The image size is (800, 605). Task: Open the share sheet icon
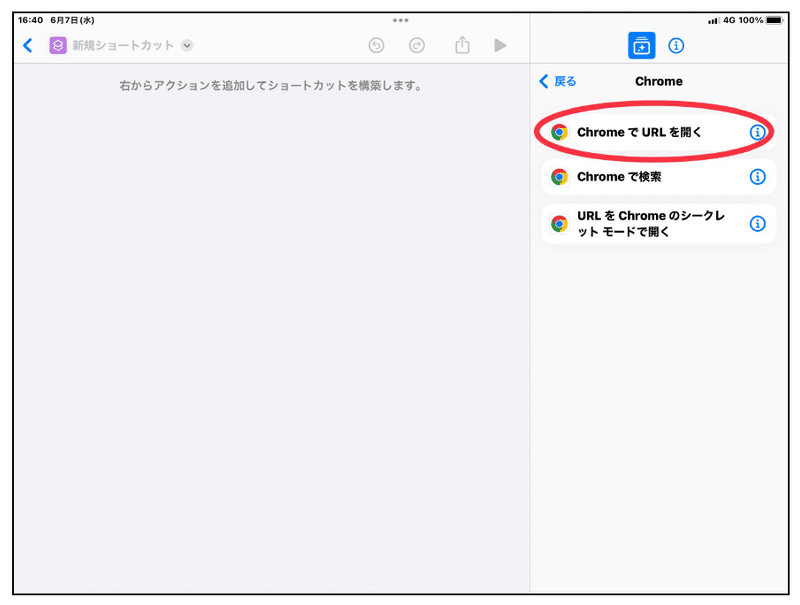[x=462, y=45]
